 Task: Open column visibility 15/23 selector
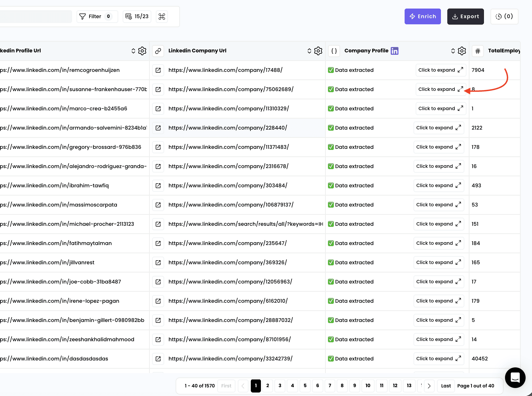point(137,17)
